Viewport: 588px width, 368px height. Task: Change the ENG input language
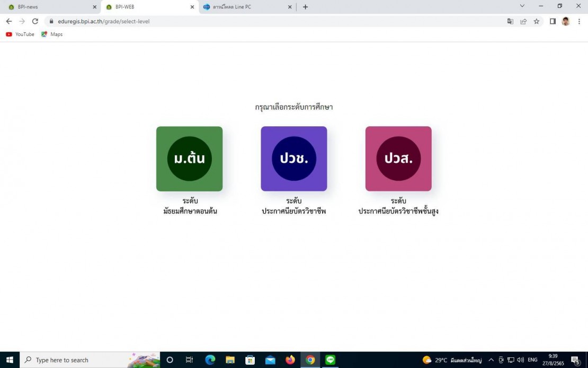pos(532,360)
